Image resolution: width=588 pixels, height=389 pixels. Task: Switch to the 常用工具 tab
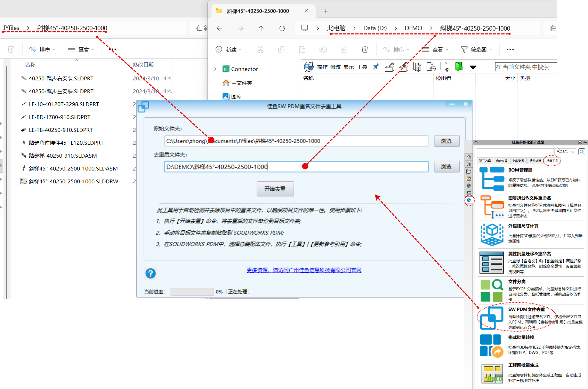552,161
